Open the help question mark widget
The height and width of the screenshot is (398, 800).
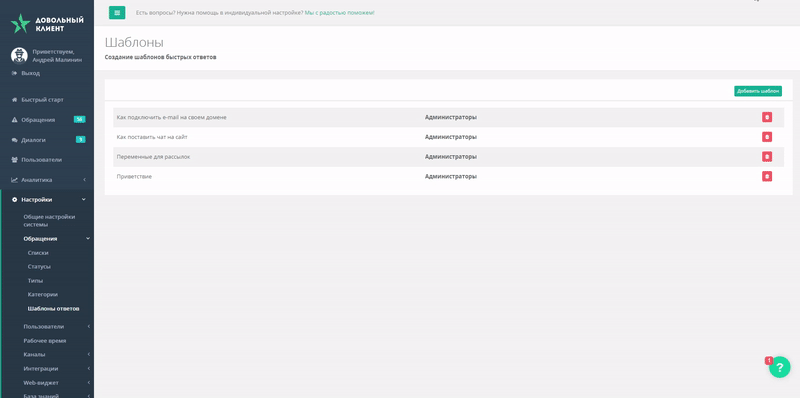click(x=779, y=367)
